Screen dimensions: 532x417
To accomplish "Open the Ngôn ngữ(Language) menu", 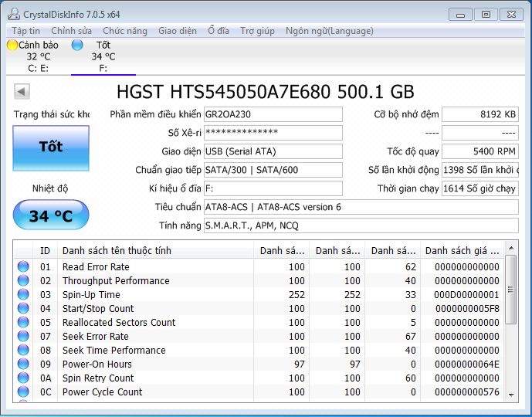I will pyautogui.click(x=329, y=31).
